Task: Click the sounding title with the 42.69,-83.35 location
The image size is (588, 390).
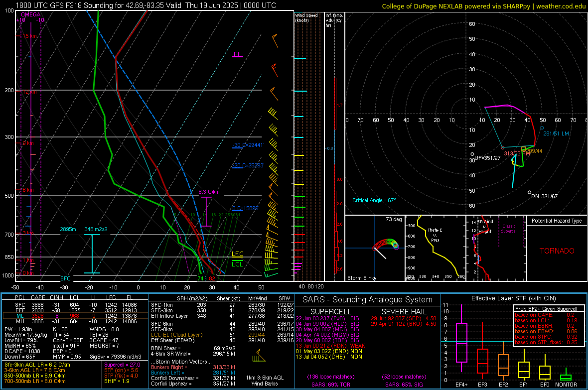Action: 146,5
